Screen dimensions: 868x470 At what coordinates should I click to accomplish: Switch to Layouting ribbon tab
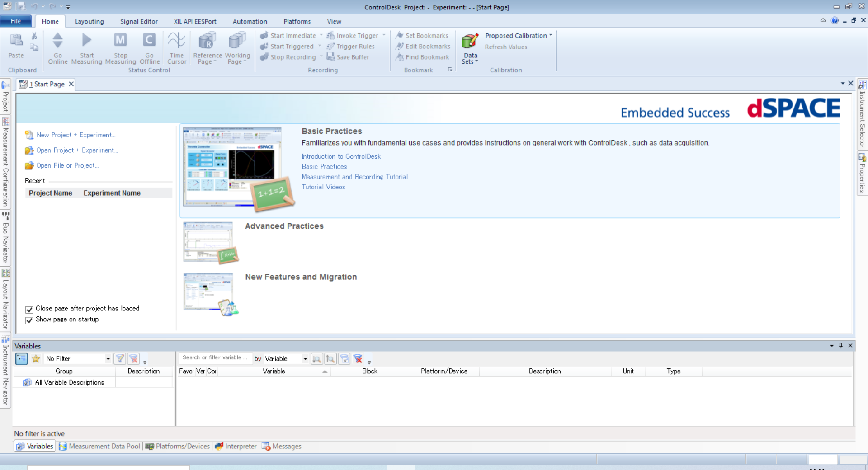tap(89, 21)
